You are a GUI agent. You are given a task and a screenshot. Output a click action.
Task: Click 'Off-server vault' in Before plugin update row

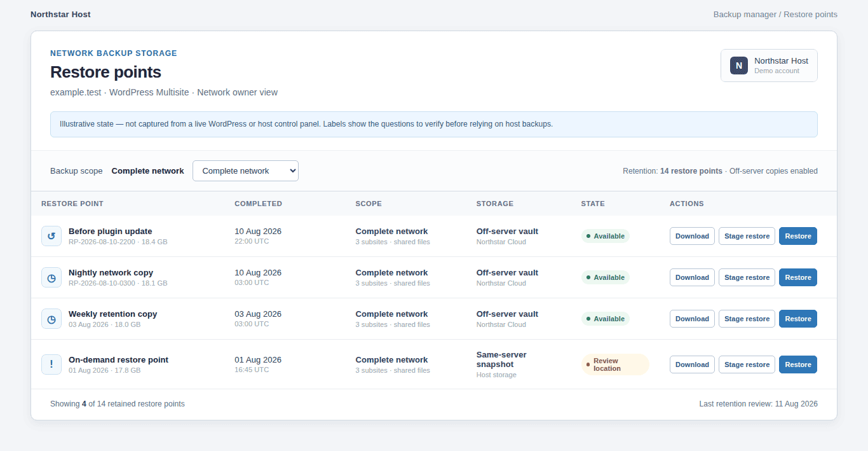(507, 231)
